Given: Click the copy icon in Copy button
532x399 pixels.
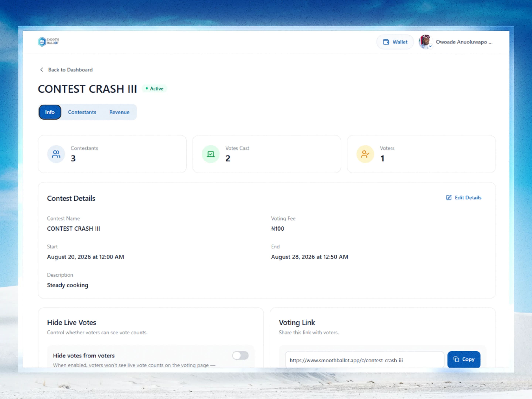Looking at the screenshot, I should click(456, 359).
